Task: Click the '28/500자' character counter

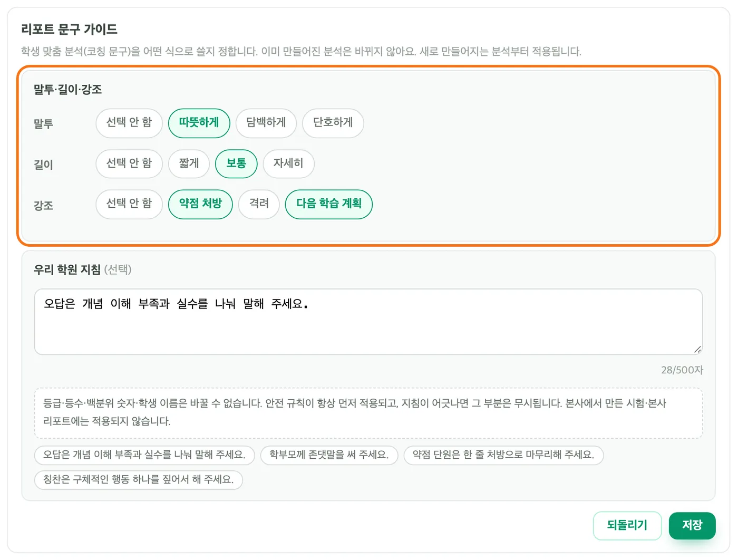Action: pyautogui.click(x=682, y=370)
